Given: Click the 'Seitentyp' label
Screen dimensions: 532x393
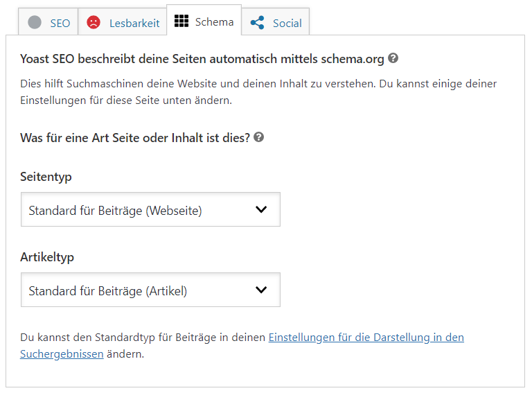Looking at the screenshot, I should click(46, 177).
